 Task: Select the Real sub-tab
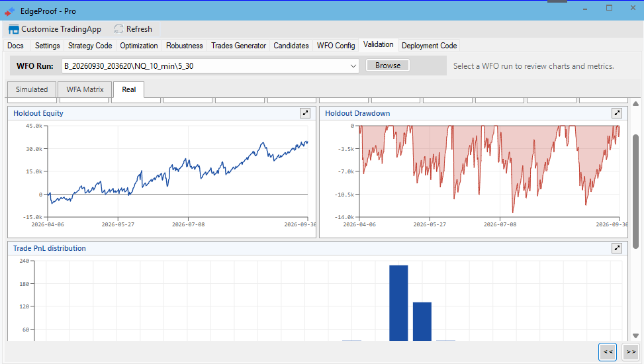click(x=128, y=89)
